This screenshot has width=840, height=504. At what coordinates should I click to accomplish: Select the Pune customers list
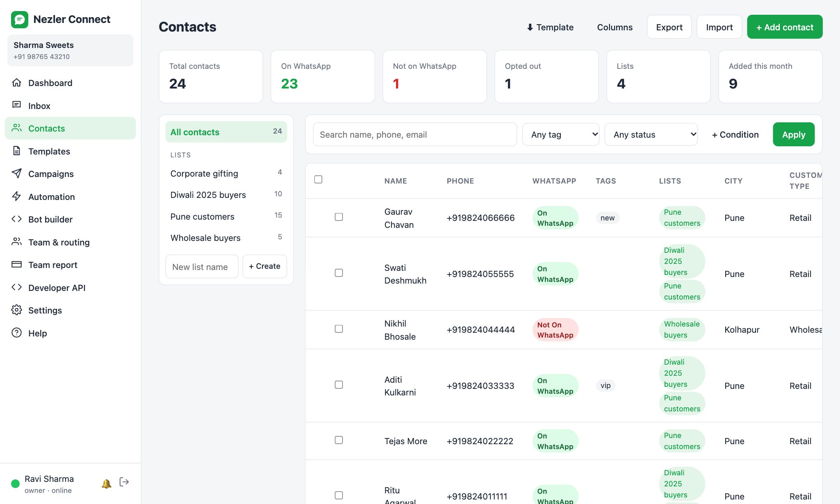coord(226,216)
